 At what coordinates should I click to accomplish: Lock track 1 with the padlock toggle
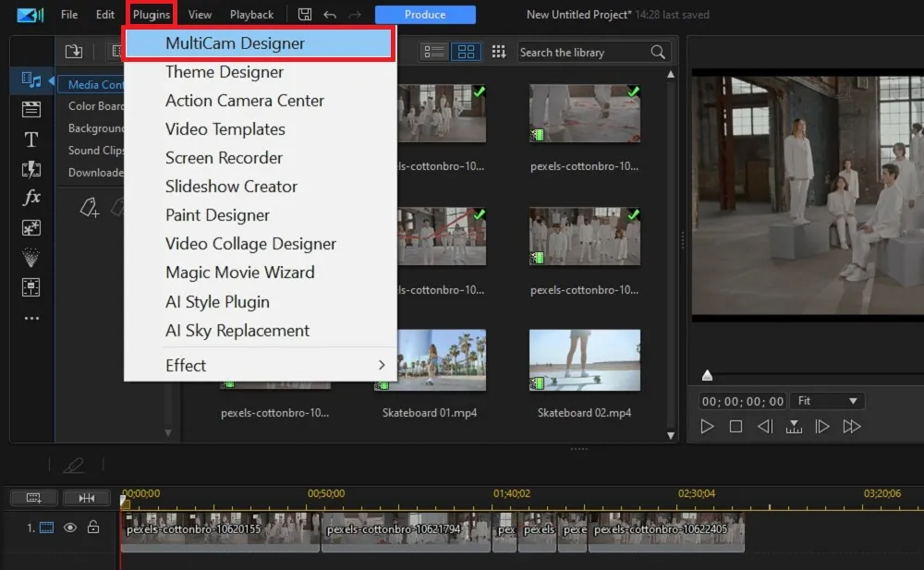tap(95, 528)
